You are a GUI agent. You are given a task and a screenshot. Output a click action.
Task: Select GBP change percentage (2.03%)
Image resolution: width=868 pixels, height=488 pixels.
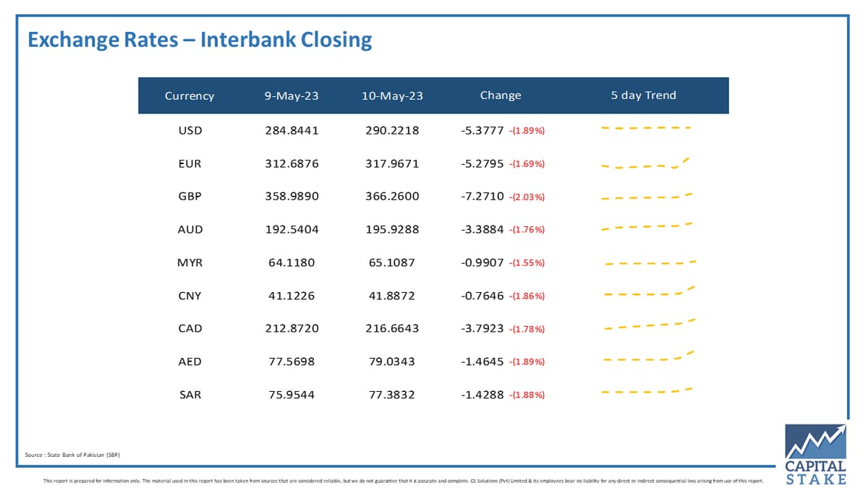pos(527,197)
